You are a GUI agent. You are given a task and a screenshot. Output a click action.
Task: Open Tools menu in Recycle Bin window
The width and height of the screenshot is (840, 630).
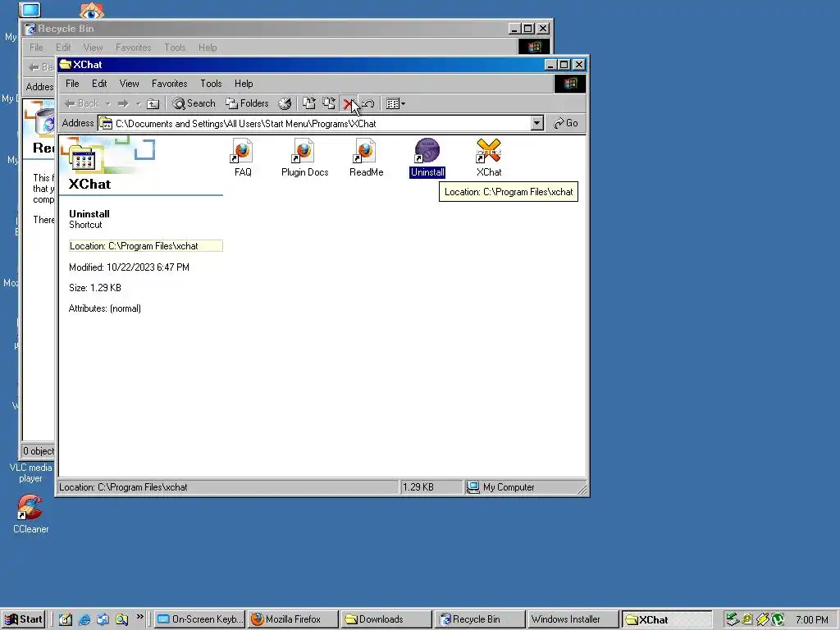[175, 48]
